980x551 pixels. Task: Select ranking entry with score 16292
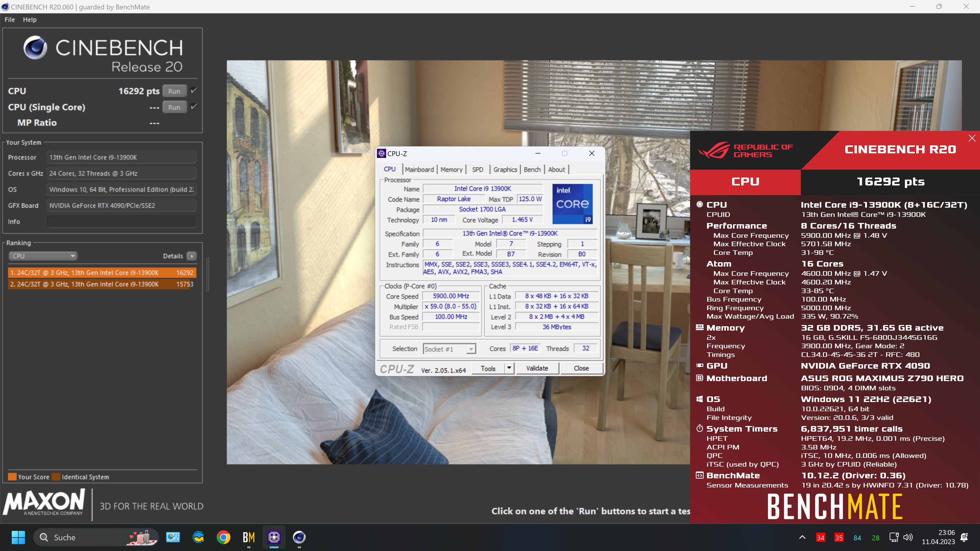click(102, 273)
